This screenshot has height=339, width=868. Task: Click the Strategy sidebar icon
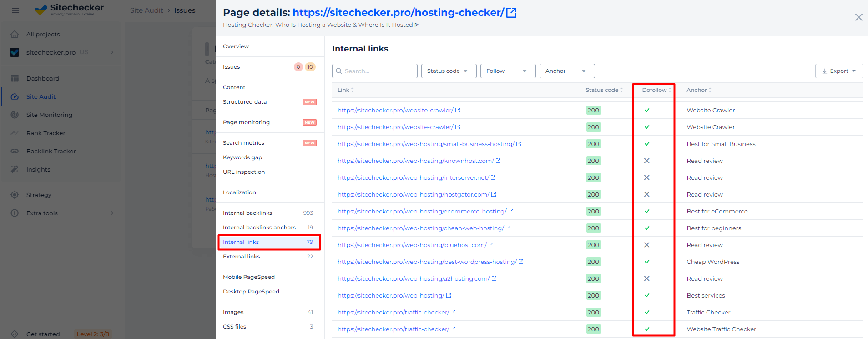pos(15,195)
